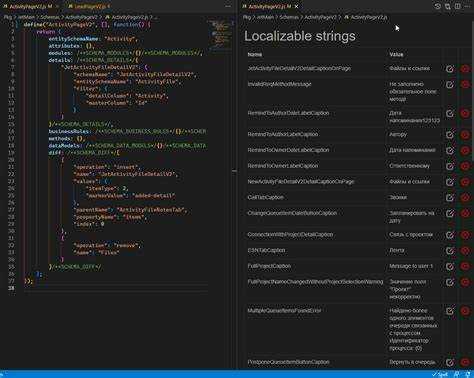The width and height of the screenshot is (474, 378).
Task: Edit the CallTabCaption string
Action: coord(450,198)
